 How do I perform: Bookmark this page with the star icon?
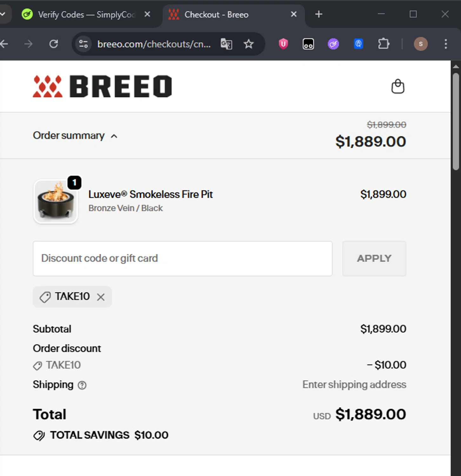(249, 44)
